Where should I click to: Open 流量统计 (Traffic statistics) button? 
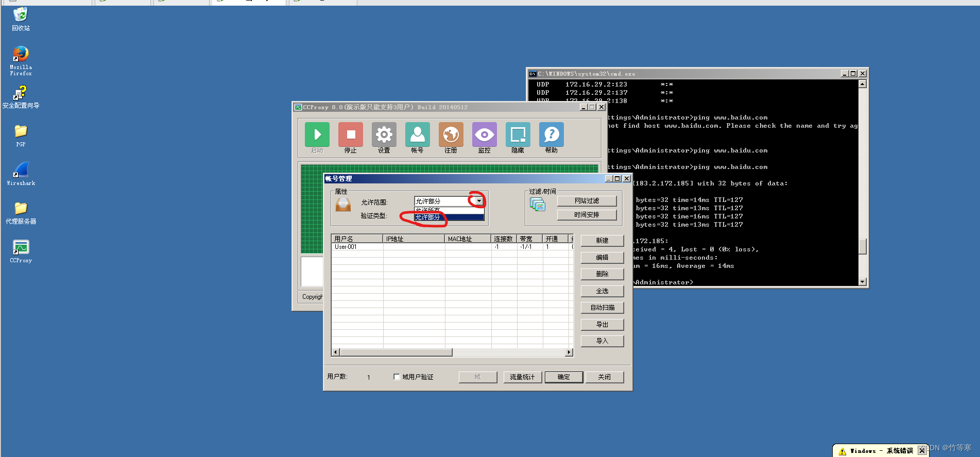(523, 377)
